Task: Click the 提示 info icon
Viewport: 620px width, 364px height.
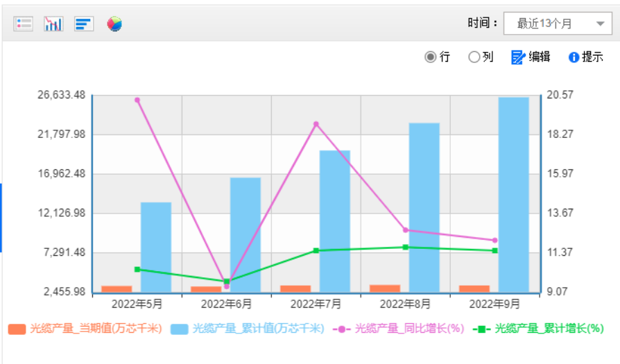Action: pyautogui.click(x=574, y=58)
